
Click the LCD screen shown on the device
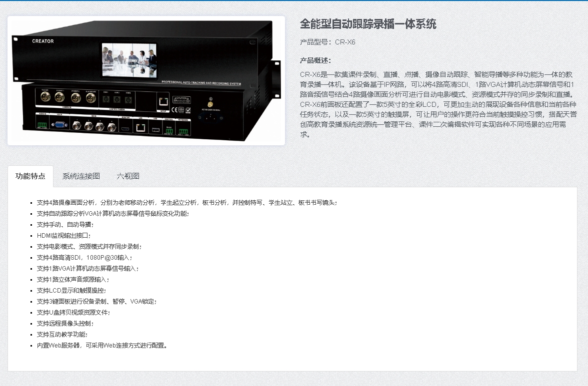(129, 60)
